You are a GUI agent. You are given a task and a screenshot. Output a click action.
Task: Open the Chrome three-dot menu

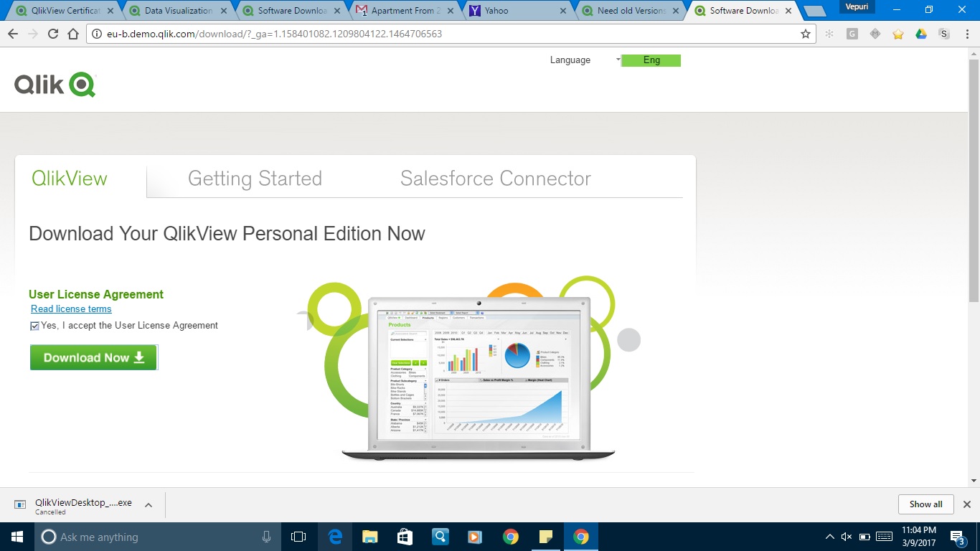click(x=968, y=34)
